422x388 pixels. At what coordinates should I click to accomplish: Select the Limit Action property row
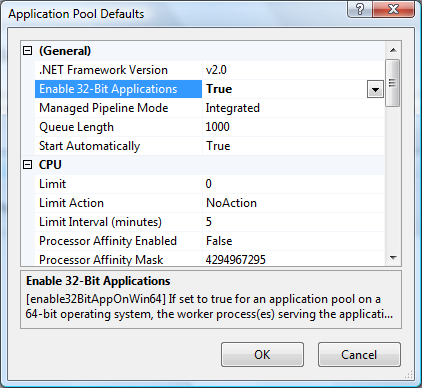[x=210, y=203]
